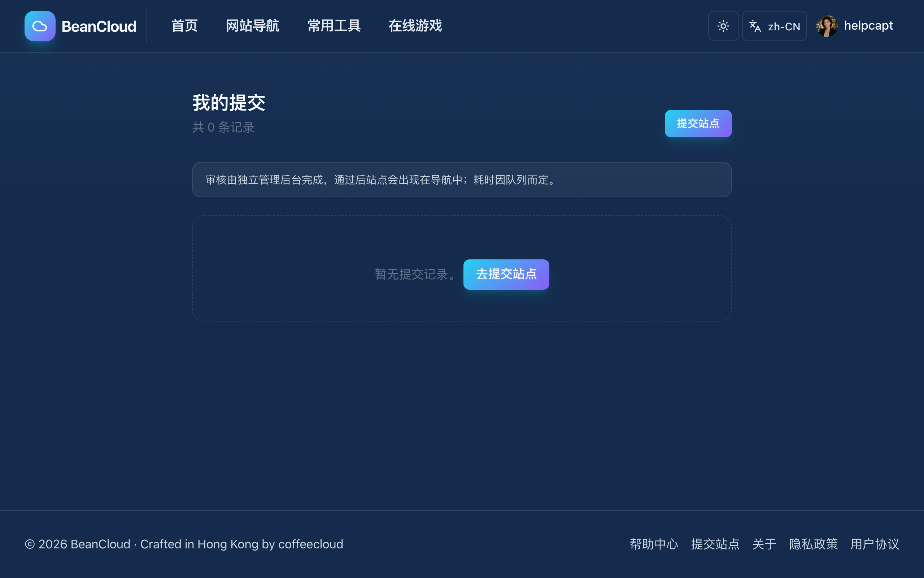
Task: Open the 提交站点 footer link
Action: click(x=715, y=544)
